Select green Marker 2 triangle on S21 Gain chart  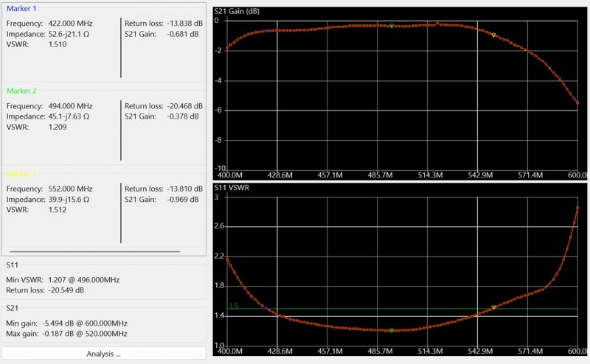click(392, 26)
